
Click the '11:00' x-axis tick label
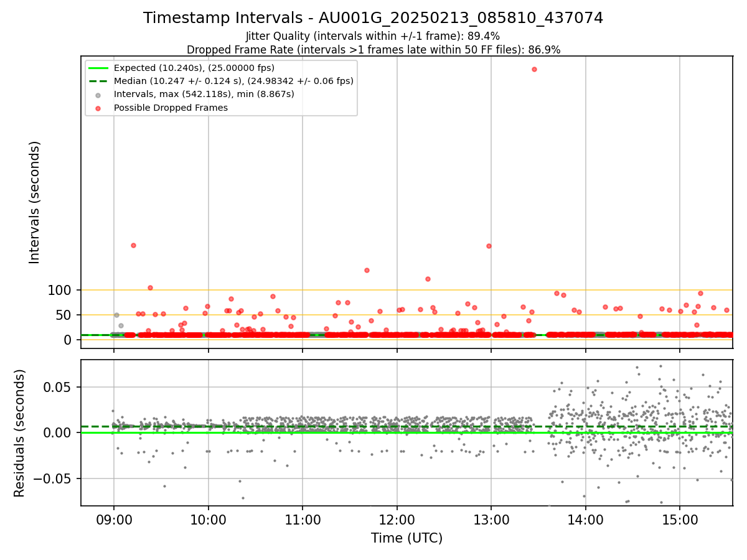(303, 520)
